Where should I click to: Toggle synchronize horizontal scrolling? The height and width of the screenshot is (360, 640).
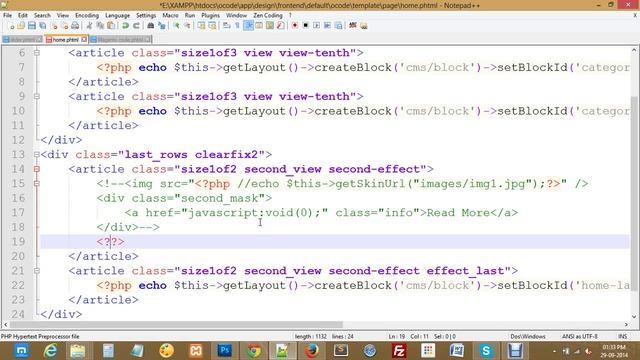pyautogui.click(x=212, y=26)
